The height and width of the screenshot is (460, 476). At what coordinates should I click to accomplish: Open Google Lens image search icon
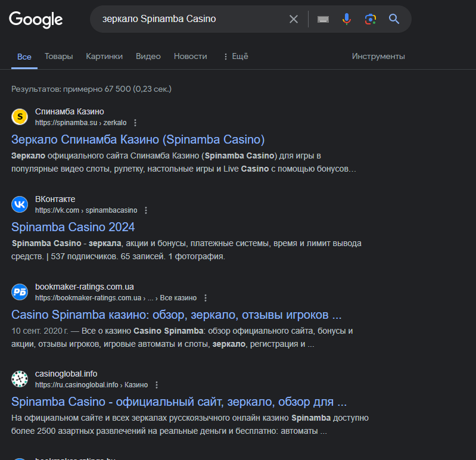[x=371, y=19]
